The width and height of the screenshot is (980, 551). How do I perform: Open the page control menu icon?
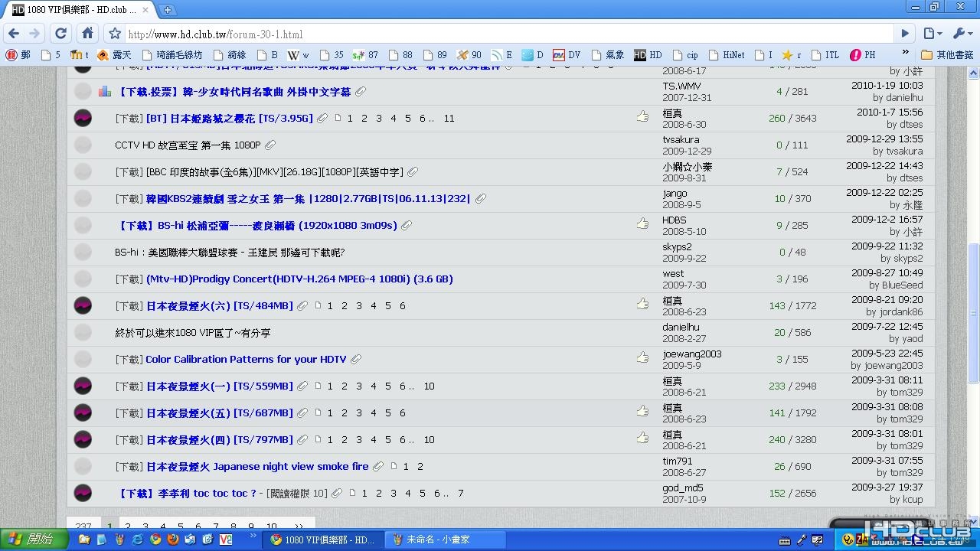(932, 34)
